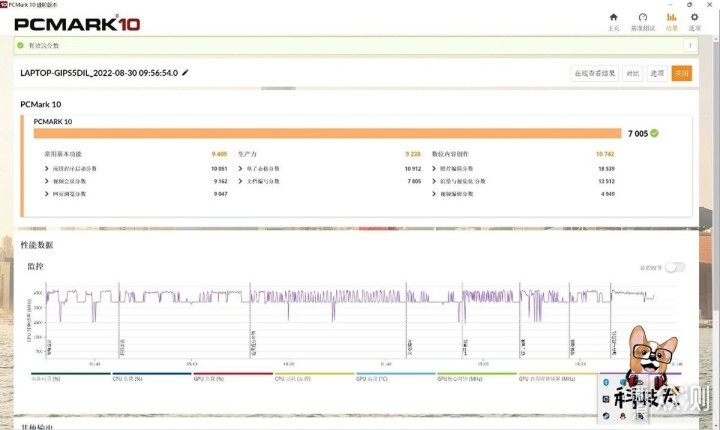Click the scrollbar up arrow
The height and width of the screenshot is (430, 720).
[x=716, y=39]
